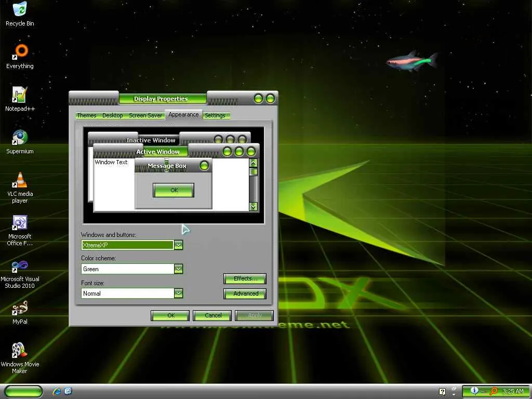This screenshot has width=532, height=399.
Task: Confirm Display Properties with OK
Action: [170, 315]
